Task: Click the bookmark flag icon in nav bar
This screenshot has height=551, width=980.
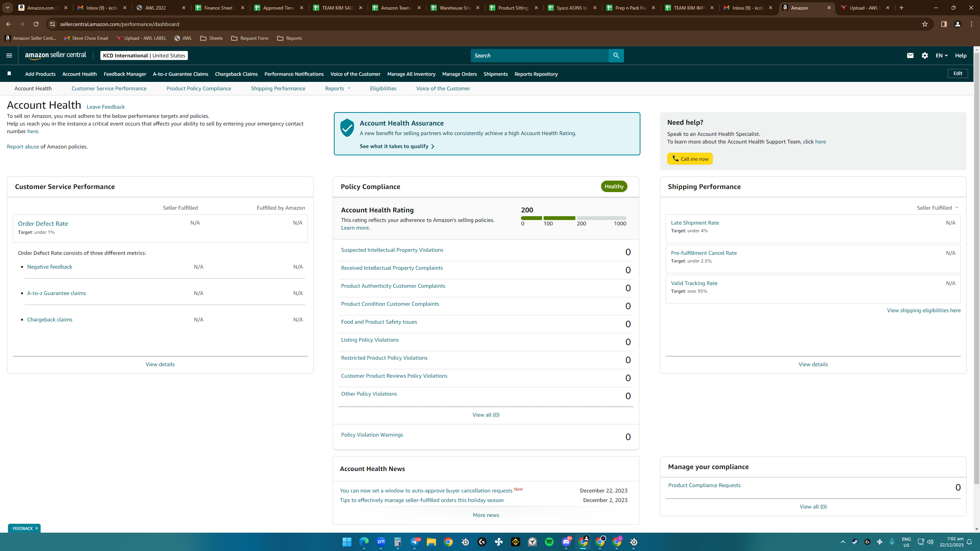Action: tap(9, 73)
